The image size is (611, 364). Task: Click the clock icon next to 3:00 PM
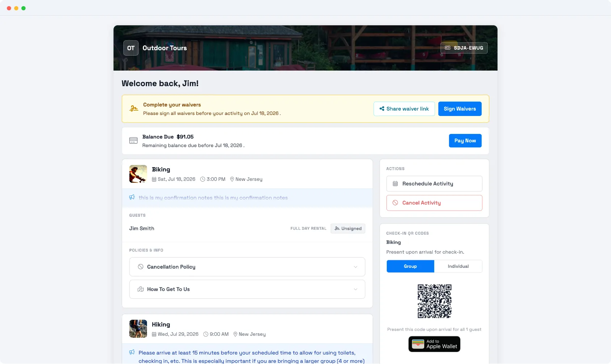[203, 179]
